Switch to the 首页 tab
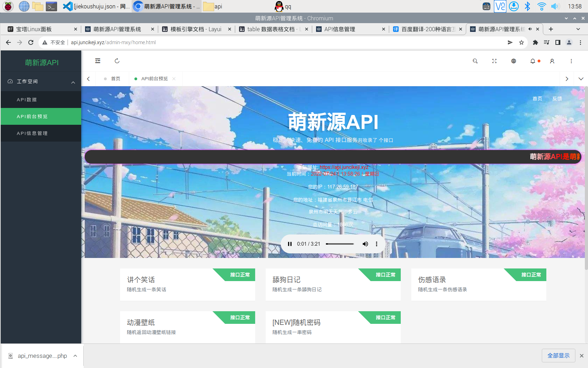The width and height of the screenshot is (588, 368). (x=115, y=79)
